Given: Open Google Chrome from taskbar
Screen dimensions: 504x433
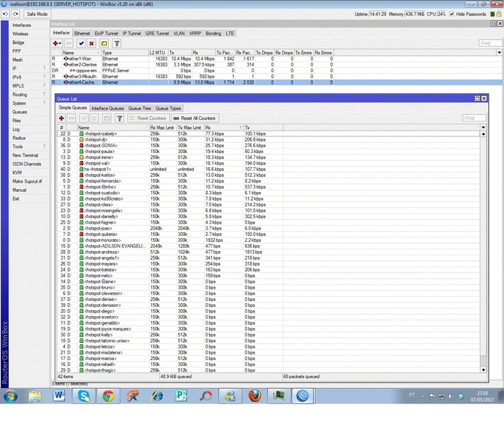Looking at the screenshot, I should pos(108,396).
